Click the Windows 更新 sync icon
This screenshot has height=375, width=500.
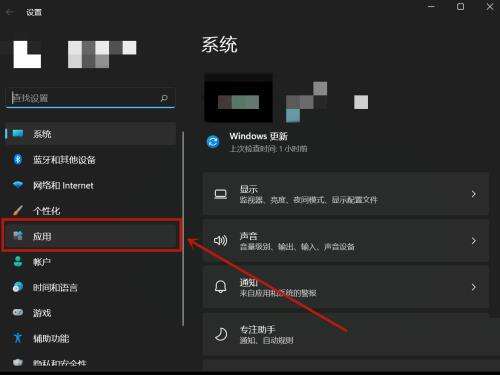point(213,142)
